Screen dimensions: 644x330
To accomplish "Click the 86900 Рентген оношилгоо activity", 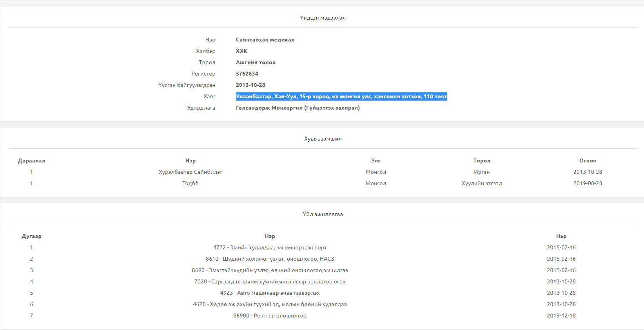I will 270,316.
